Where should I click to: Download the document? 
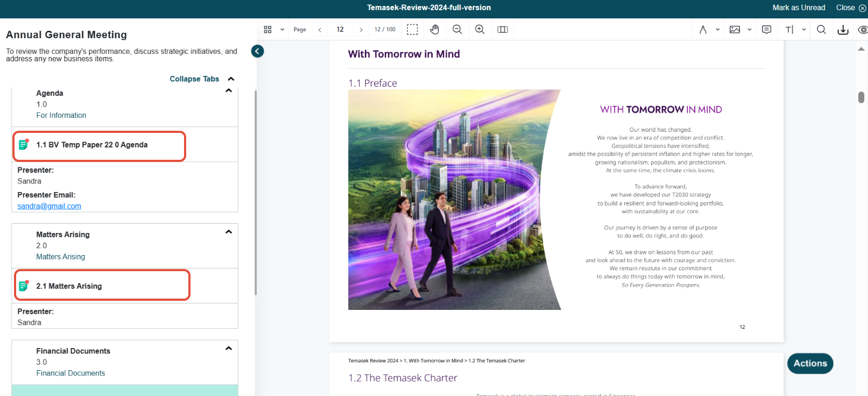click(x=843, y=30)
